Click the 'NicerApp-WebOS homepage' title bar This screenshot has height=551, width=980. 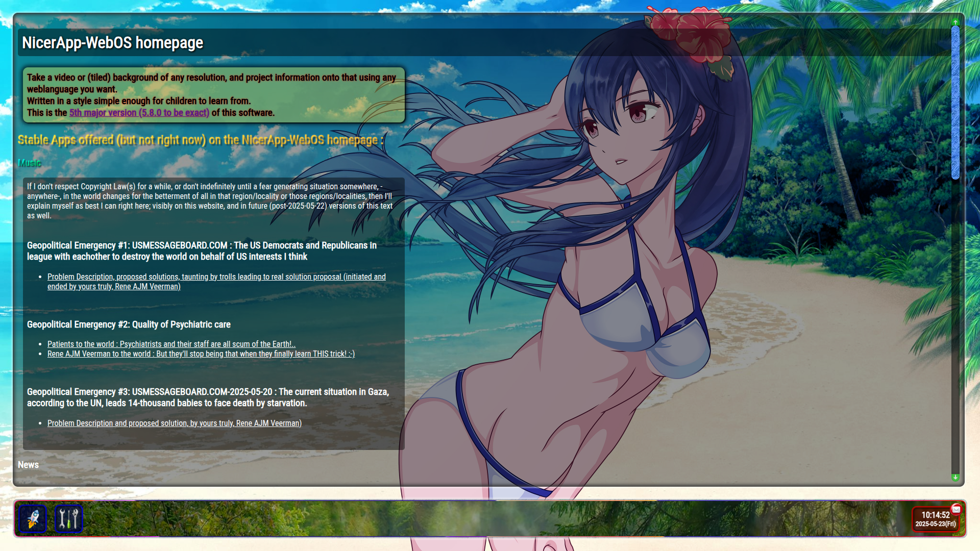pyautogui.click(x=112, y=43)
